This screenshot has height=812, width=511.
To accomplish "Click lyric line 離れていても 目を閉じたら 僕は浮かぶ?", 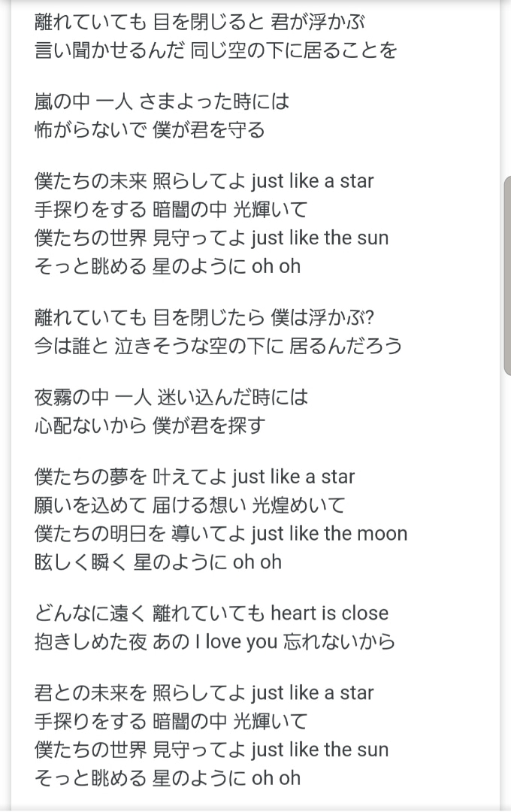I will [x=204, y=317].
